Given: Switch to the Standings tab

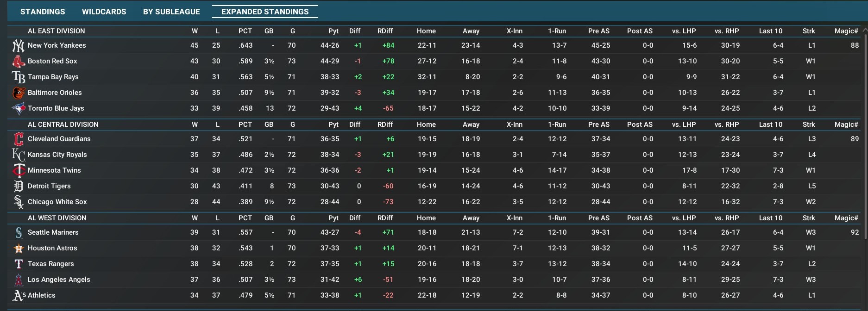Looking at the screenshot, I should point(43,12).
